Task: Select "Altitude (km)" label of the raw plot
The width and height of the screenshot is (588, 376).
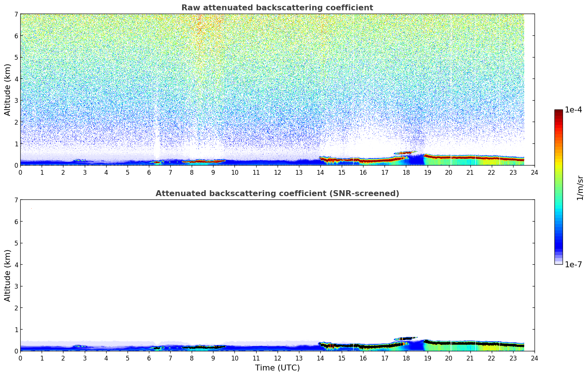Action: click(x=8, y=90)
